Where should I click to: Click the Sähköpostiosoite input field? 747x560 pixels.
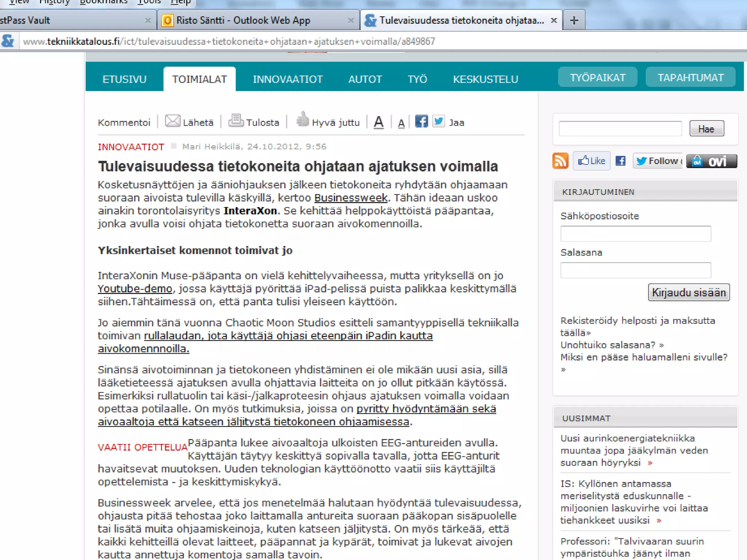[x=635, y=234]
